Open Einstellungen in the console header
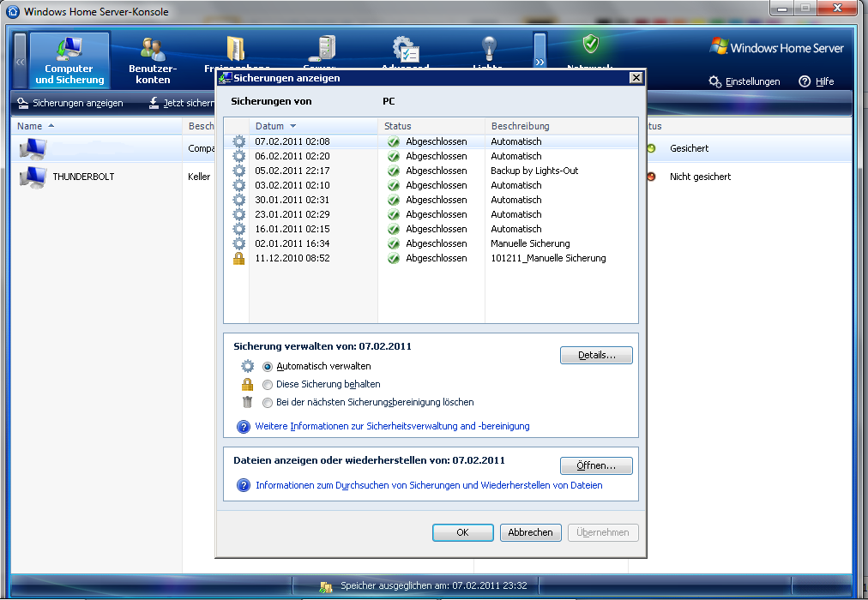 [x=744, y=81]
